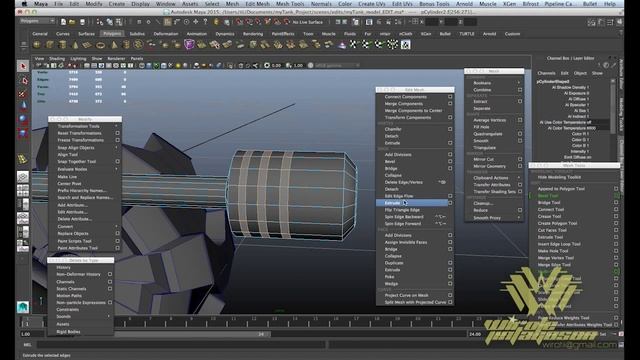Open the Mesh Tools menu in menu bar
The image size is (640, 360).
coord(290,4)
